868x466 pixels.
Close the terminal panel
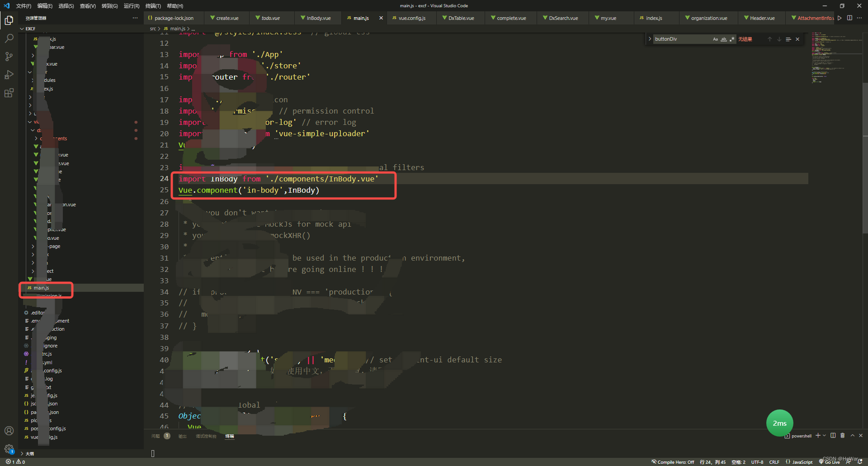click(x=861, y=436)
